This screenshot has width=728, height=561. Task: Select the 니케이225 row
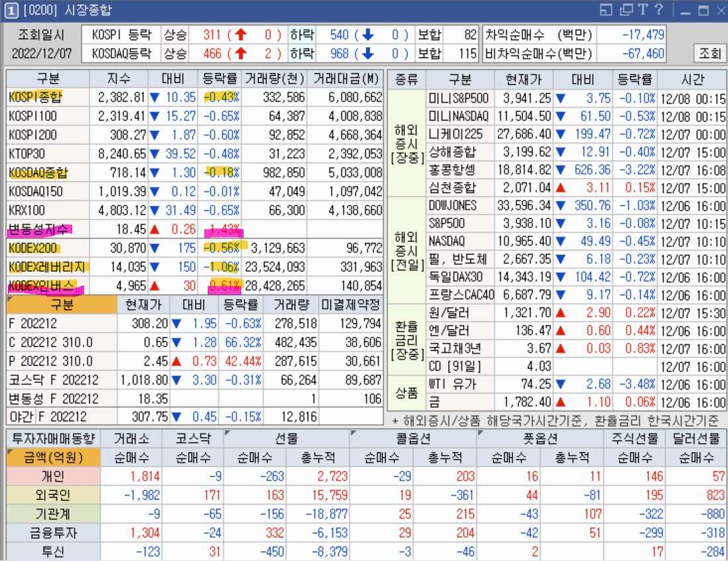[576, 134]
